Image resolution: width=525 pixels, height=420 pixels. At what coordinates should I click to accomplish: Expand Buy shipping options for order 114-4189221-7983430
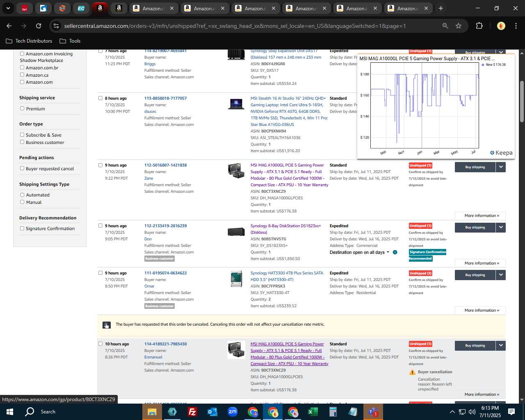(x=501, y=345)
